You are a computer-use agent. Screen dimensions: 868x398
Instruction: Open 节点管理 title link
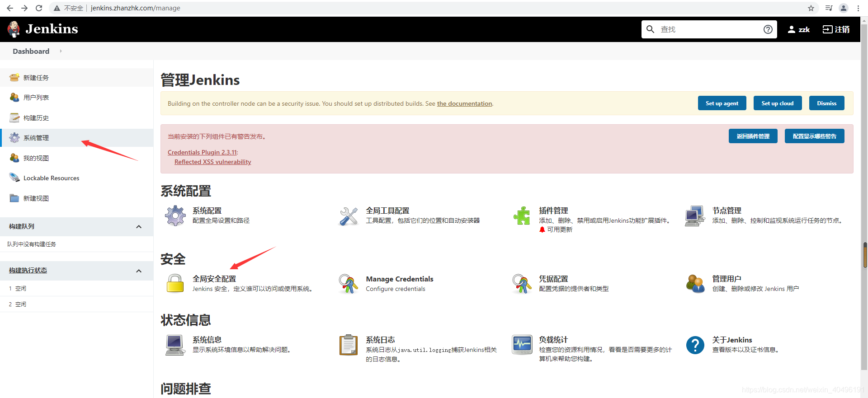[x=727, y=211]
